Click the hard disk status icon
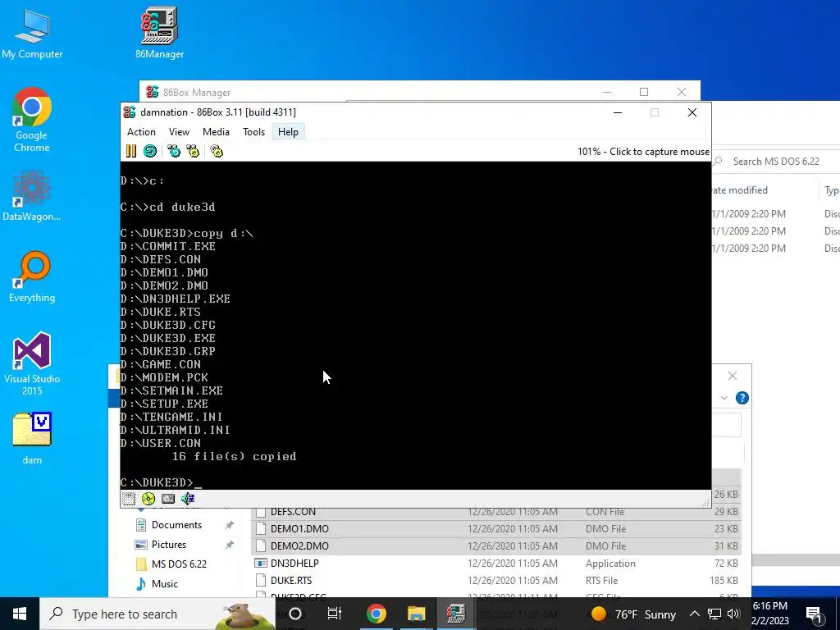 pos(168,499)
